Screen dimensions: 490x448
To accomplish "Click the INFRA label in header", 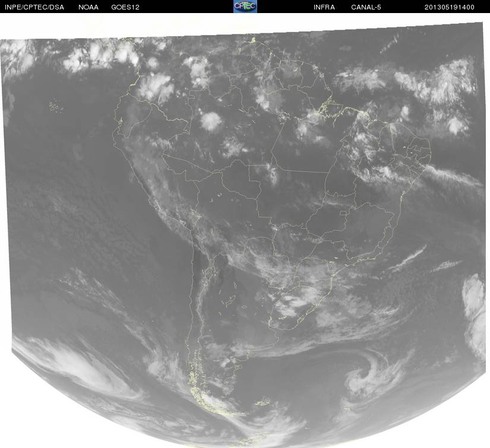I will [x=324, y=7].
